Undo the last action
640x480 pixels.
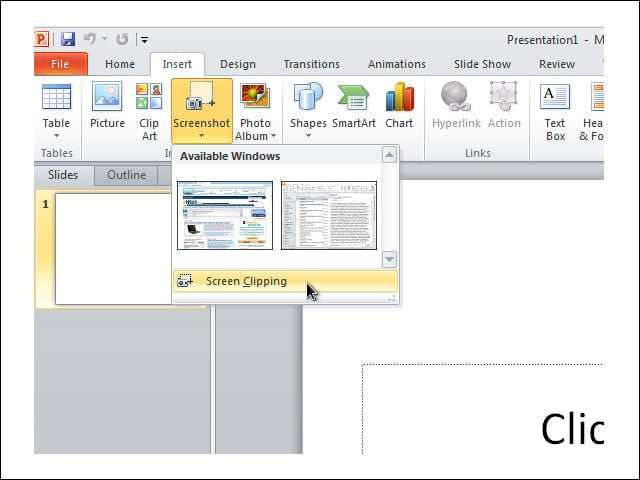click(x=89, y=39)
